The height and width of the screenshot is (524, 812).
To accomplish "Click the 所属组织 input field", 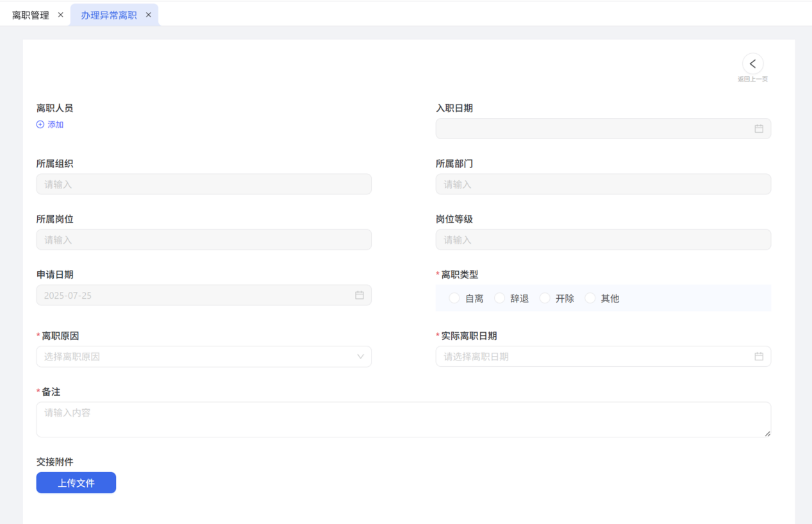I will tap(204, 184).
